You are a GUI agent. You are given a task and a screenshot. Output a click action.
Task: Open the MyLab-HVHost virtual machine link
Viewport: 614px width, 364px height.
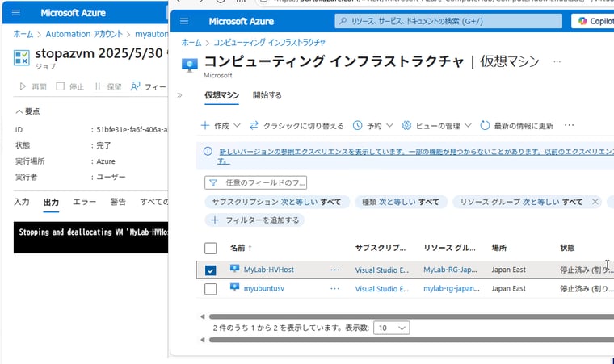tap(268, 270)
